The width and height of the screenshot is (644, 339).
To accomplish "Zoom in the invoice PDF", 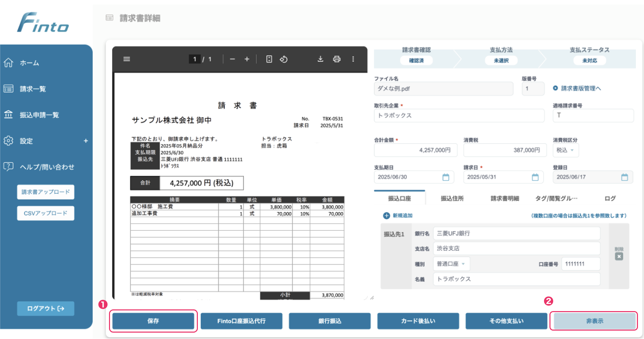I will [x=247, y=59].
